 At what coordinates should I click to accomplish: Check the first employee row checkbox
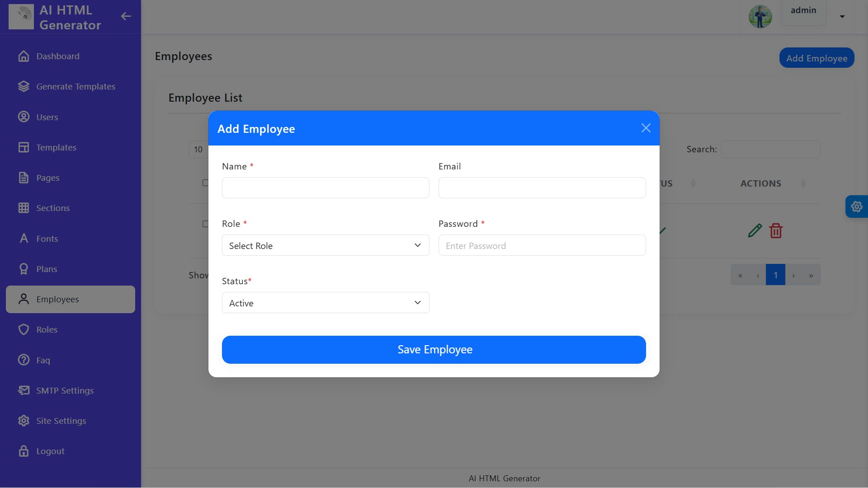pos(205,224)
